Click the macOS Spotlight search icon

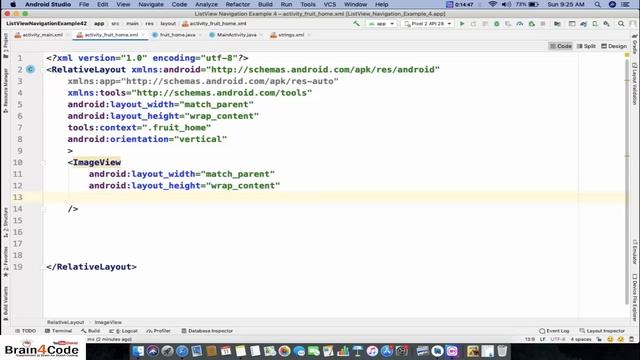tap(598, 4)
